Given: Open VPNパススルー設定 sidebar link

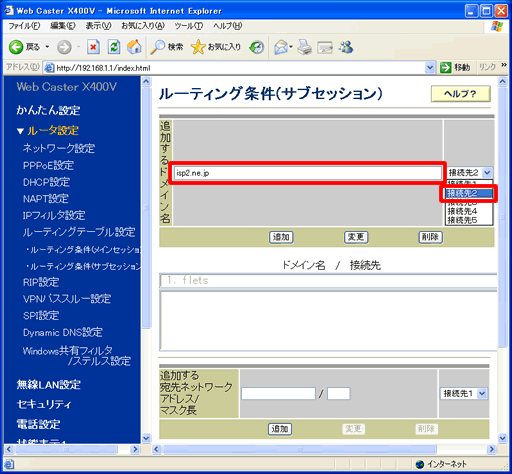Looking at the screenshot, I should pos(67,299).
